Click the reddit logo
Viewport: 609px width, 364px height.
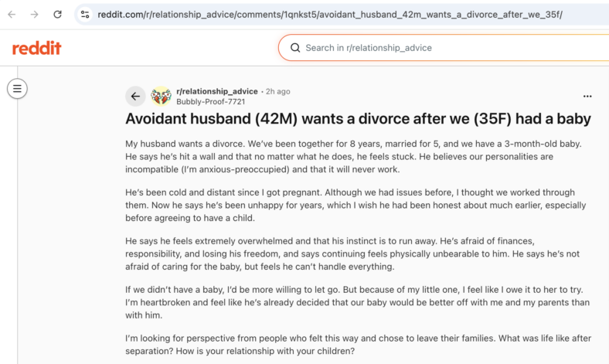[x=36, y=48]
